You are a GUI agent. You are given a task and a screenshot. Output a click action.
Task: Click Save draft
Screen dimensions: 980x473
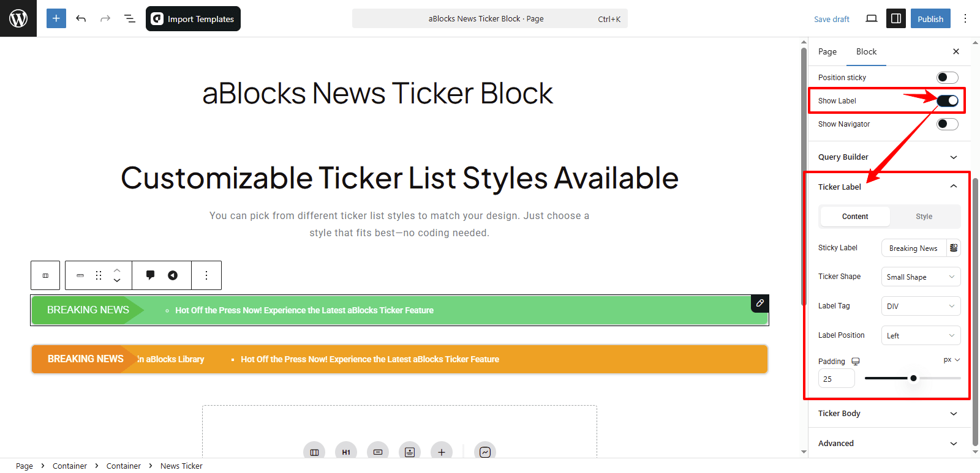point(831,19)
